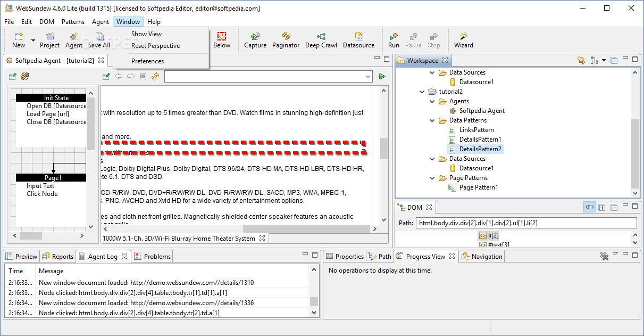
Task: Click the Datasource toolbar icon
Action: click(x=359, y=40)
